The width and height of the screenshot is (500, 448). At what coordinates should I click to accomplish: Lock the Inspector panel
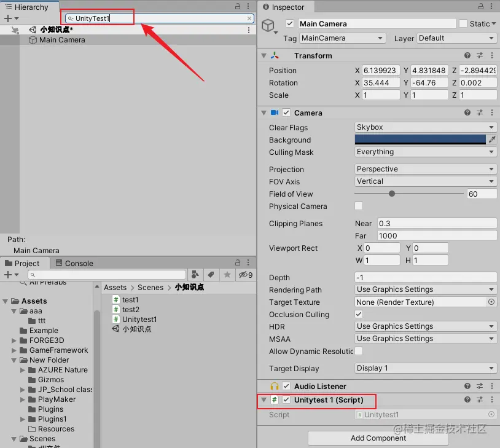(481, 6)
